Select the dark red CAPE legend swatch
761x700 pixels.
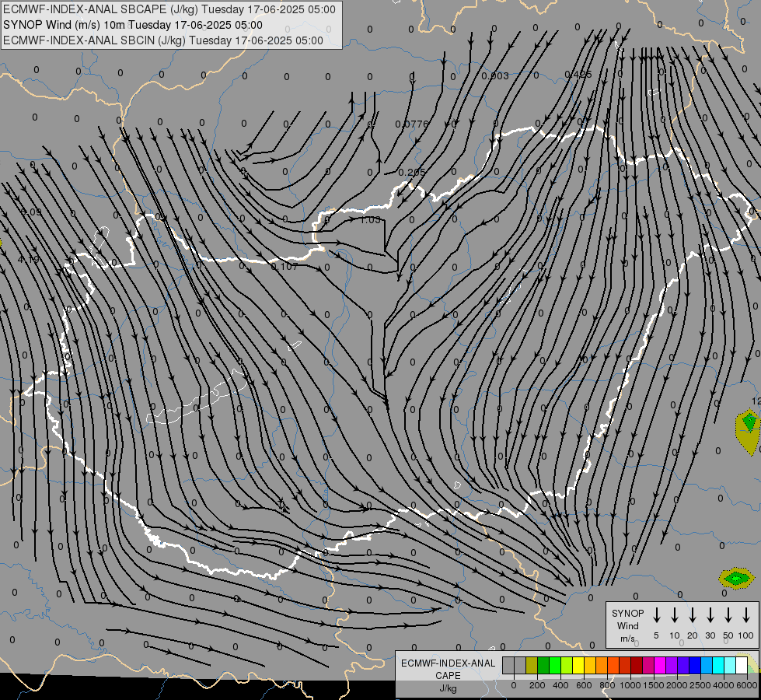(x=637, y=665)
